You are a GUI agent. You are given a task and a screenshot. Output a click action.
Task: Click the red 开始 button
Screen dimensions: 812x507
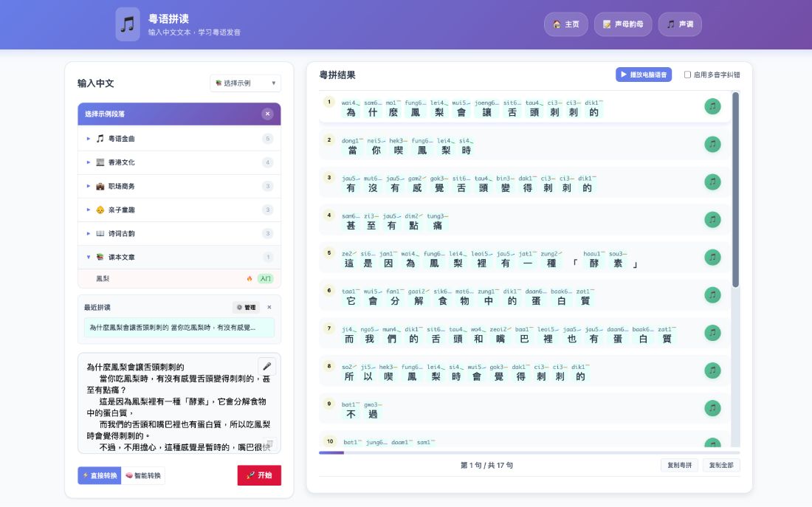point(259,475)
